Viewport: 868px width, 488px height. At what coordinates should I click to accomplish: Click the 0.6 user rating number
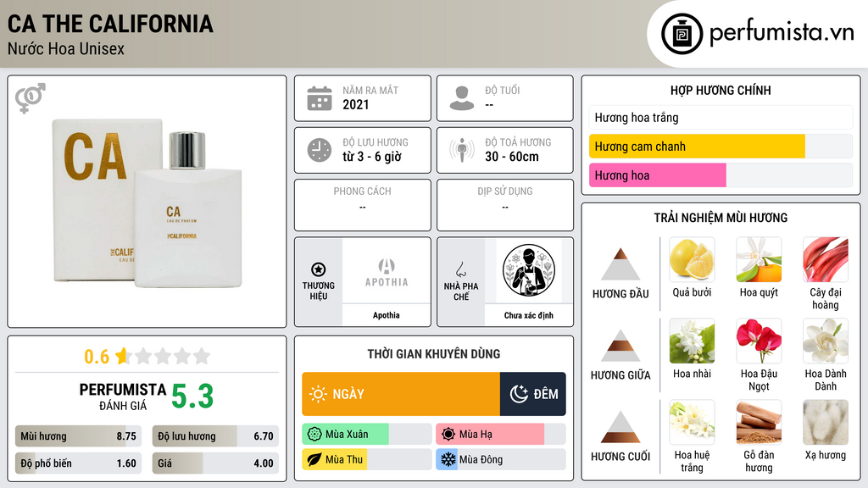(x=97, y=357)
